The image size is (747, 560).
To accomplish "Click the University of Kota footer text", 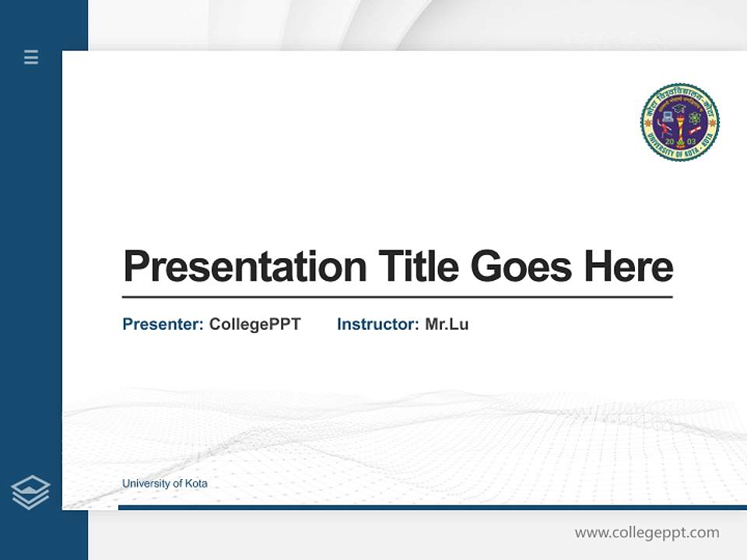I will point(164,483).
